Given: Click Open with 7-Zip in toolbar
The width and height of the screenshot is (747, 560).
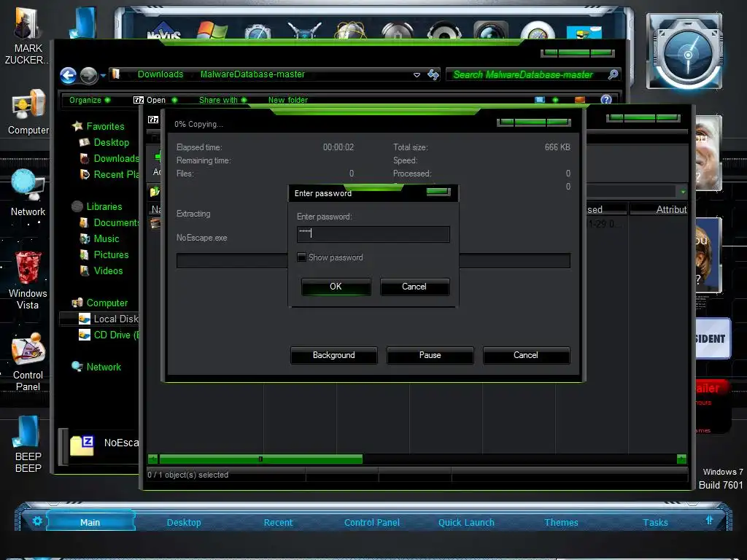Looking at the screenshot, I should (150, 100).
